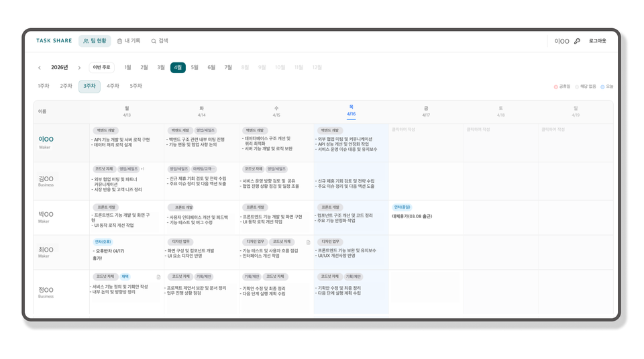Expand the +1 extra tags in 김OO's Monday
Image resolution: width=644 pixels, height=359 pixels.
point(142,169)
